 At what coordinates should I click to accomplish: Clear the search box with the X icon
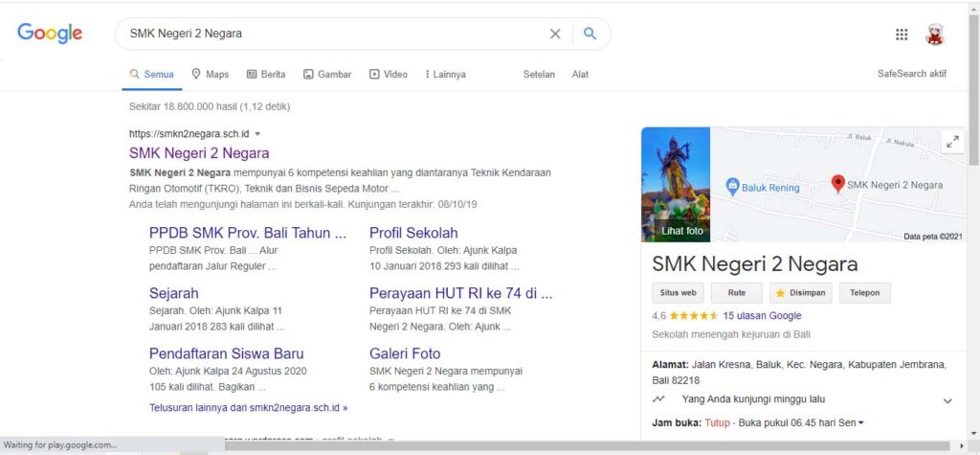coord(554,34)
